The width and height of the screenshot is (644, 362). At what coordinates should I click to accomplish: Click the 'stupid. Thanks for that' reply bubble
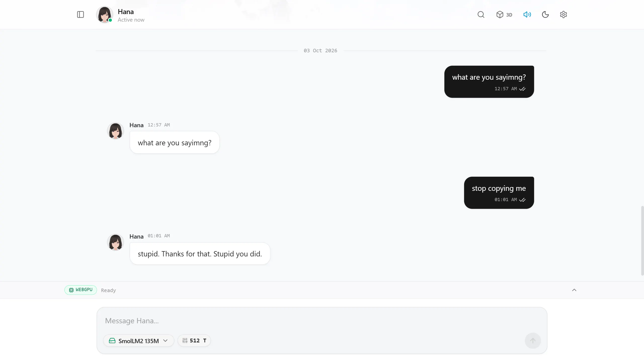point(200,253)
